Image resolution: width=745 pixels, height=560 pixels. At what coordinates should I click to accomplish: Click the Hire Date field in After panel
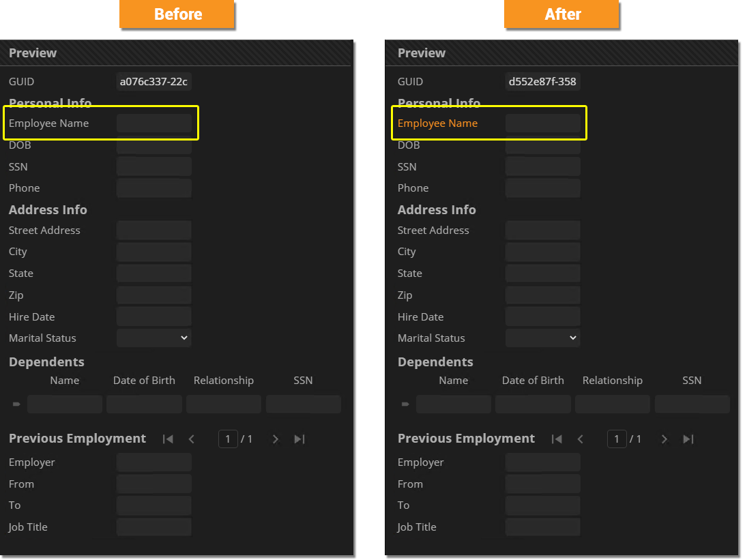[x=543, y=316]
